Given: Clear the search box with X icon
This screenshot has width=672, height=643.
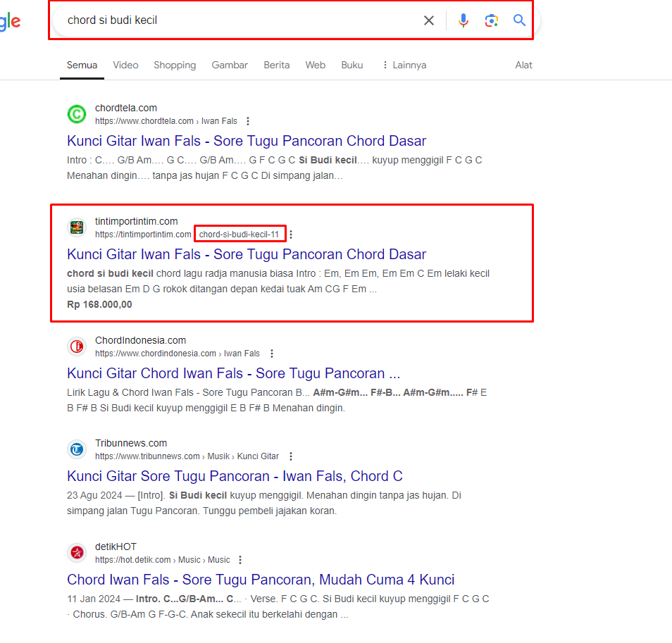Looking at the screenshot, I should tap(428, 20).
